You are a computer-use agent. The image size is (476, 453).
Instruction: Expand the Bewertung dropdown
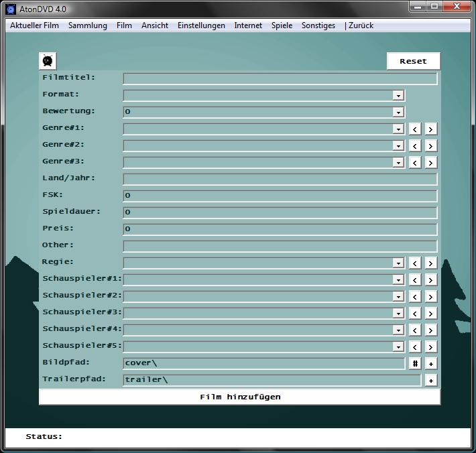click(398, 112)
